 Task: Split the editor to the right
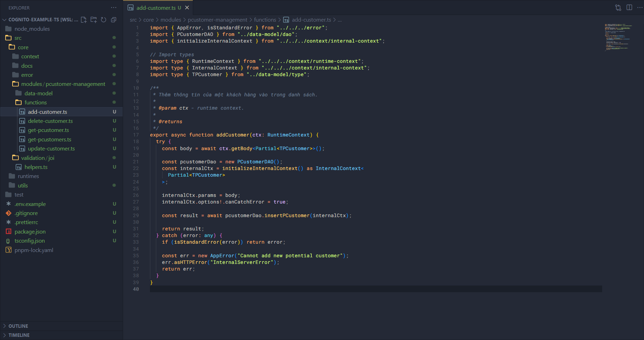[629, 8]
